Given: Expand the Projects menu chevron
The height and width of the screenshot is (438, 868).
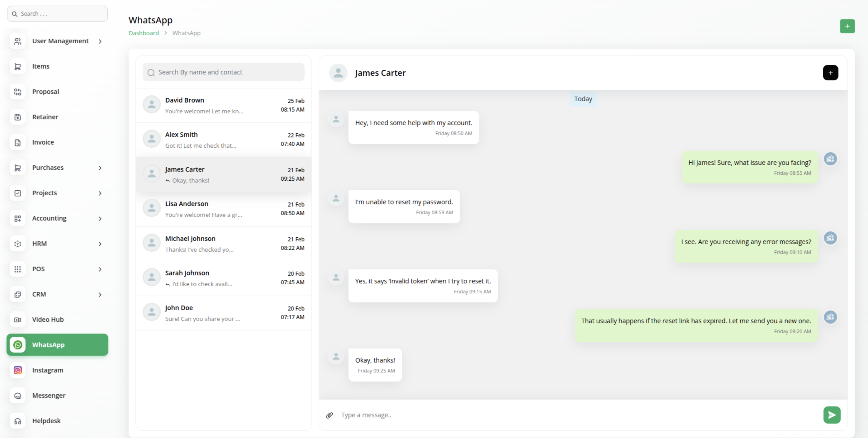Looking at the screenshot, I should [100, 193].
